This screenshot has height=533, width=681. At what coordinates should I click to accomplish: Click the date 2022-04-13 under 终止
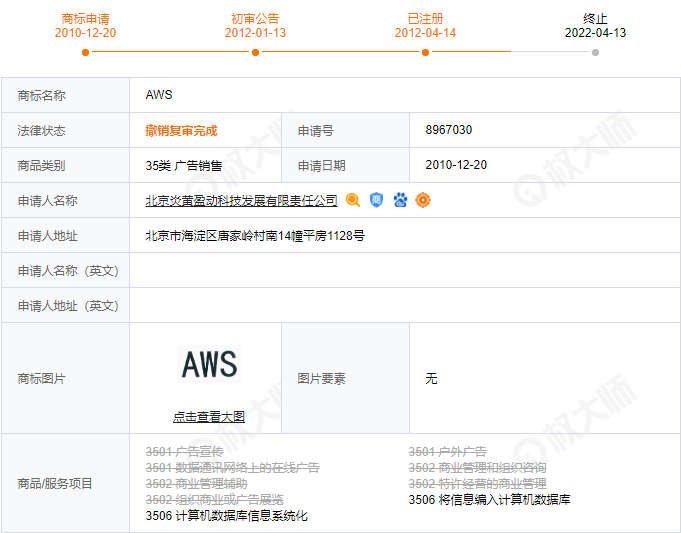point(595,33)
